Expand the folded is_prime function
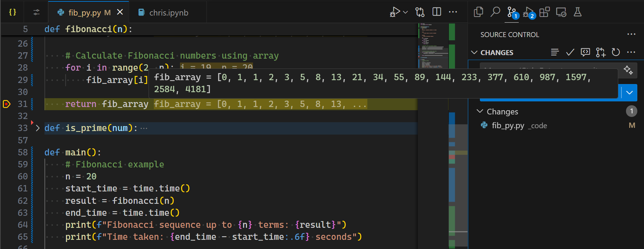Image resolution: width=644 pixels, height=249 pixels. 38,128
